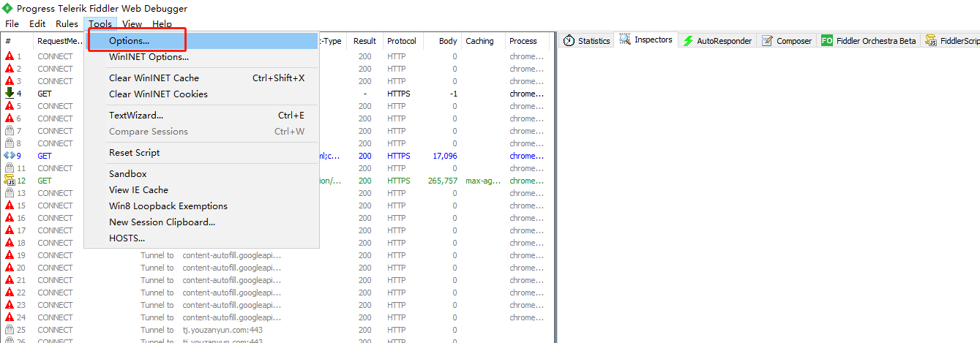Open the File menu
This screenshot has width=980, height=343.
pyautogui.click(x=12, y=23)
